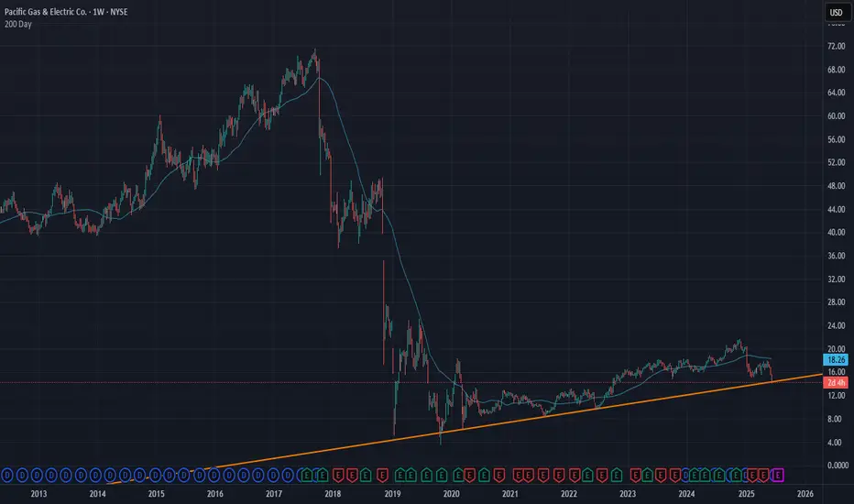Click the 24.00 price axis label
The height and width of the screenshot is (504, 854).
click(836, 325)
